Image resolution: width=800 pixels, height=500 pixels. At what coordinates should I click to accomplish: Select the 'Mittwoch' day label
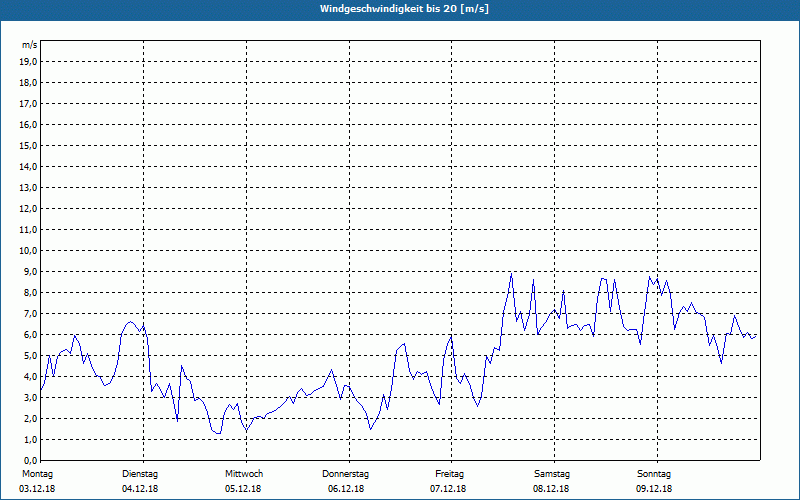pos(244,474)
